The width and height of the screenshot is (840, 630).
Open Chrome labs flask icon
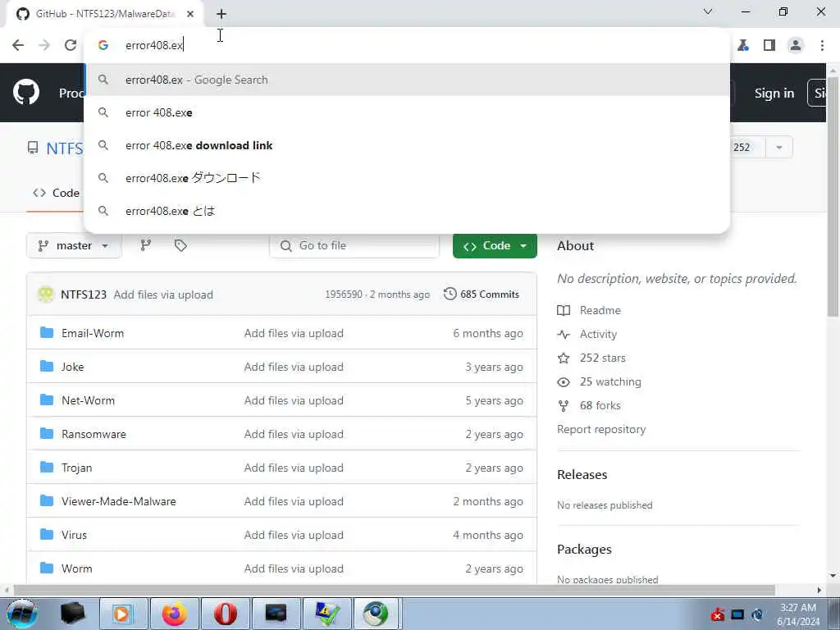click(743, 45)
